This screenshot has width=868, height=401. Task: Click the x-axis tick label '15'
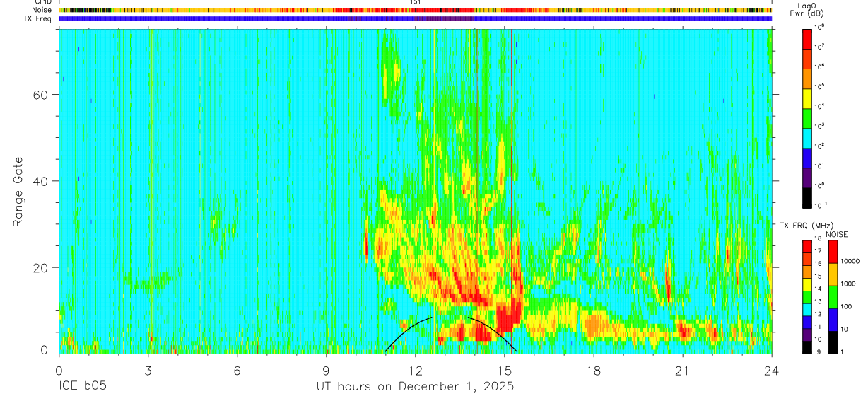click(x=505, y=371)
